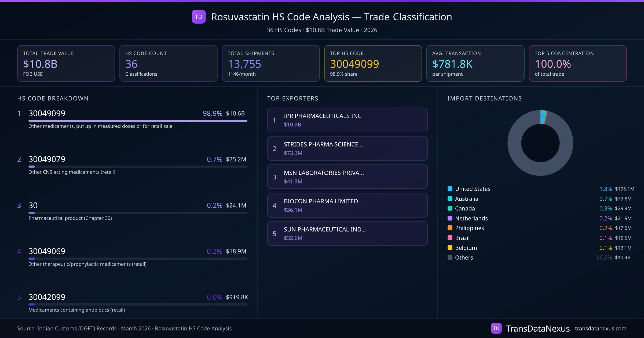Click the progress bar for HS code 30049099
The image size is (644, 338).
tap(138, 121)
